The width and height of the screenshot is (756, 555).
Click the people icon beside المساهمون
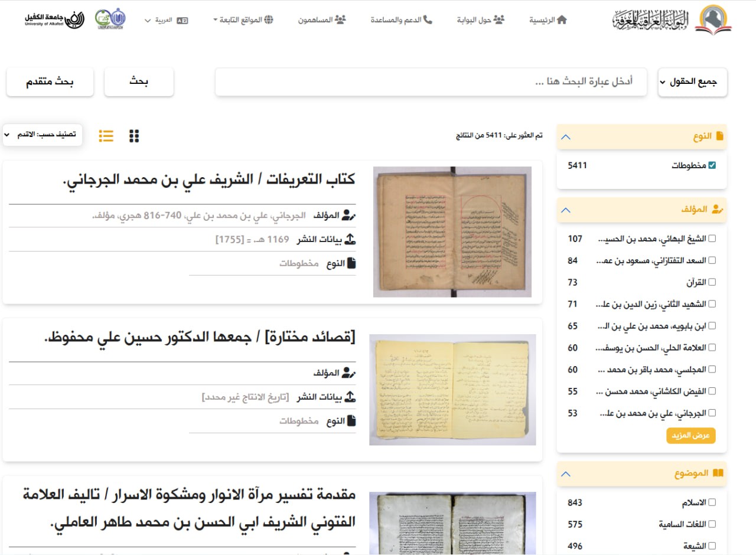click(x=340, y=20)
